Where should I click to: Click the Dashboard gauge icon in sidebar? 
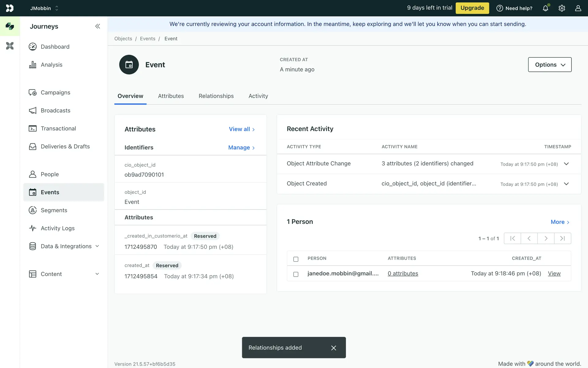coord(32,47)
